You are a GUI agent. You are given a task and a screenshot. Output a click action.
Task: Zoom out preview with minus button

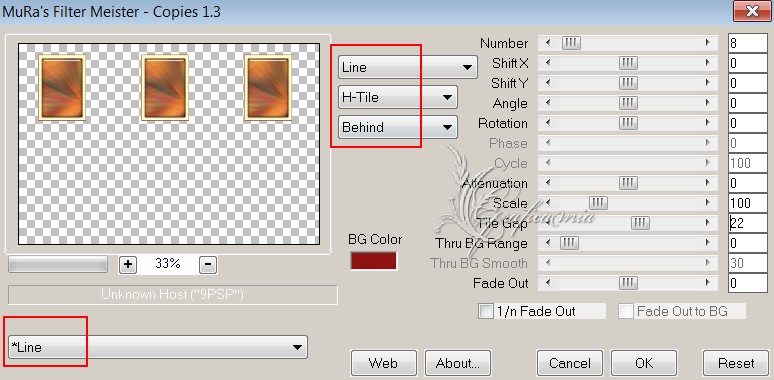click(208, 265)
